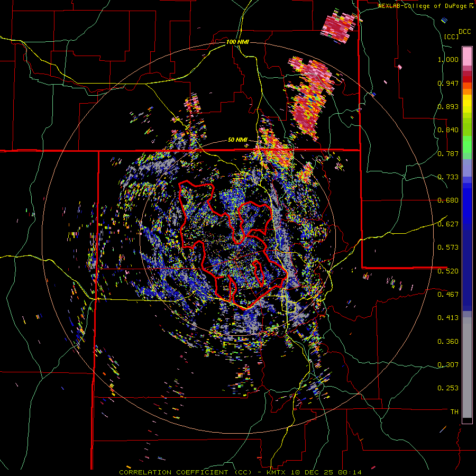Click the 0.360 scale value
476x476 pixels.
pyautogui.click(x=448, y=342)
